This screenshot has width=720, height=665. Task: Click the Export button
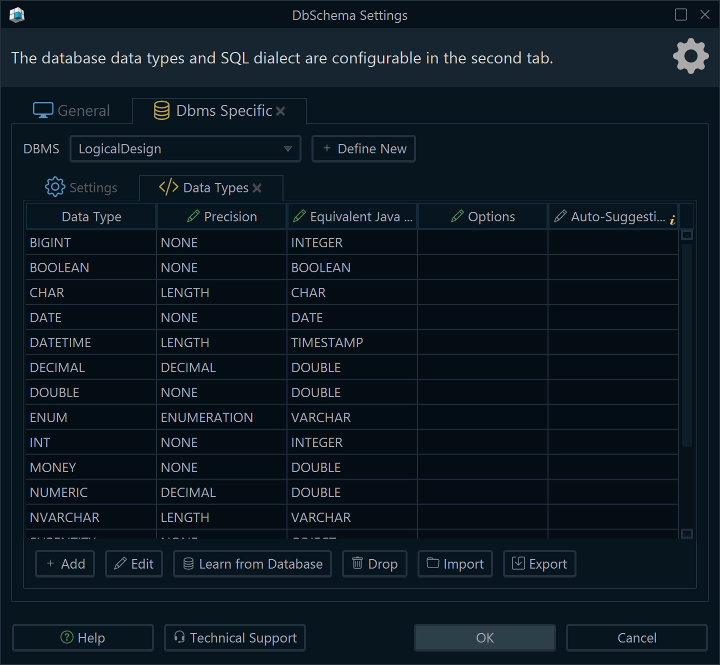pos(540,564)
